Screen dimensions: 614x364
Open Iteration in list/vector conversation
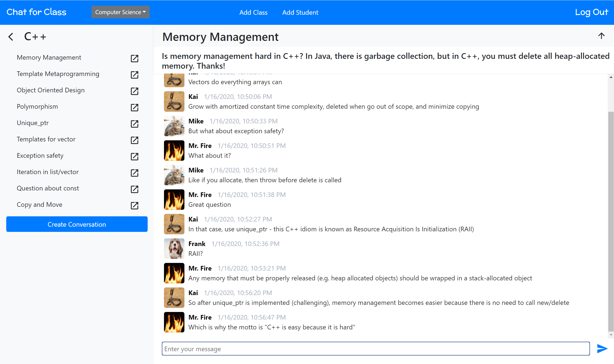(48, 172)
